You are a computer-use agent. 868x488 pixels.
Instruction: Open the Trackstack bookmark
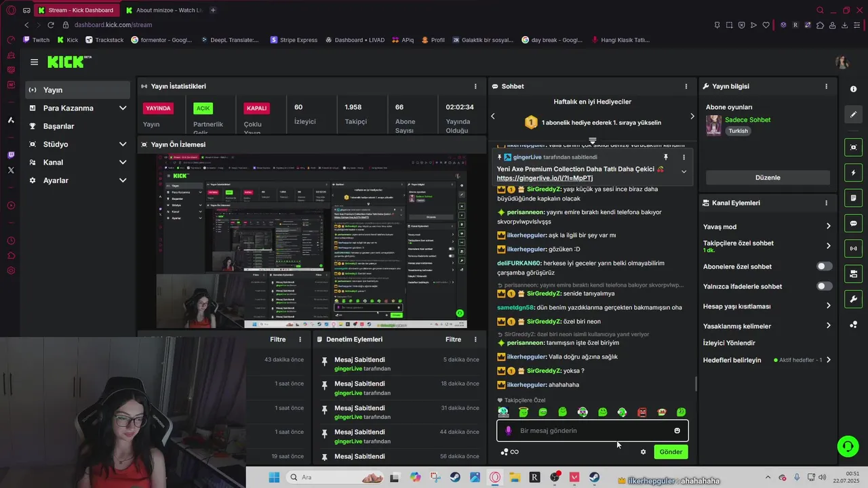click(104, 40)
